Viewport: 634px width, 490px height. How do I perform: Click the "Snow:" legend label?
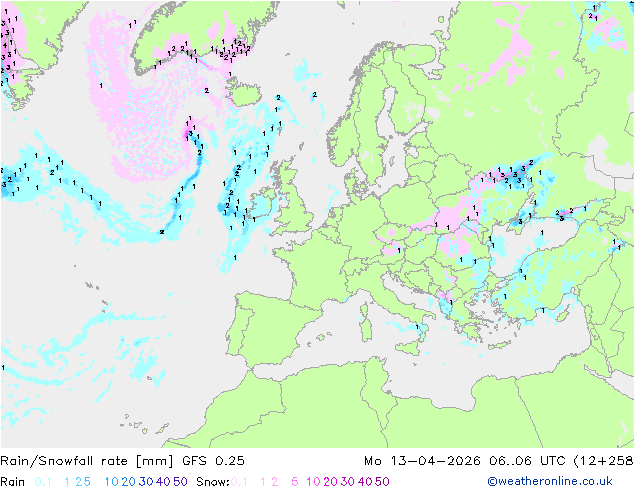pyautogui.click(x=213, y=482)
